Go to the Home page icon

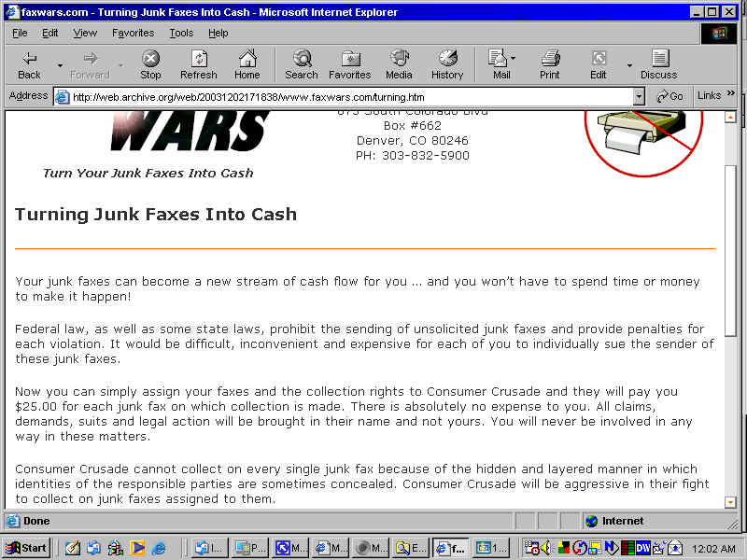247,64
